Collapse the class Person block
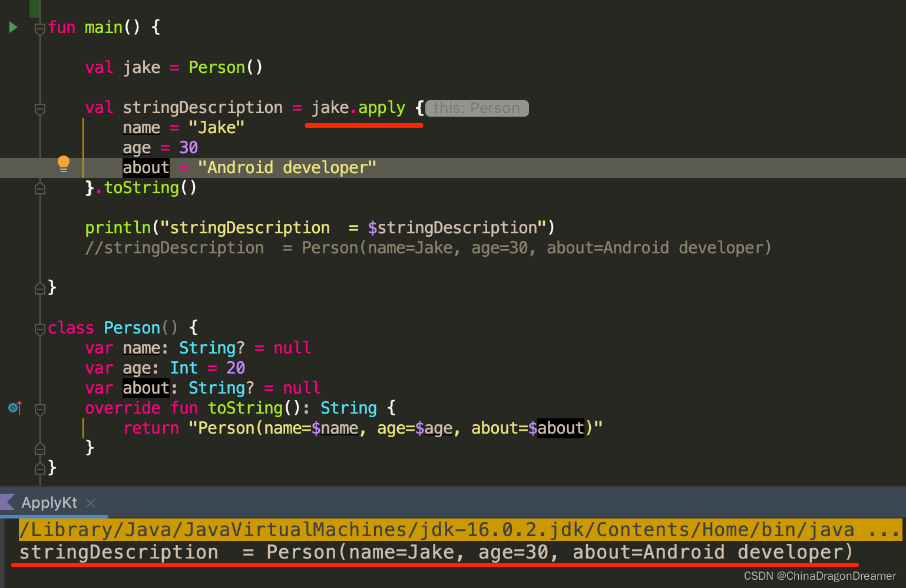 (x=40, y=329)
